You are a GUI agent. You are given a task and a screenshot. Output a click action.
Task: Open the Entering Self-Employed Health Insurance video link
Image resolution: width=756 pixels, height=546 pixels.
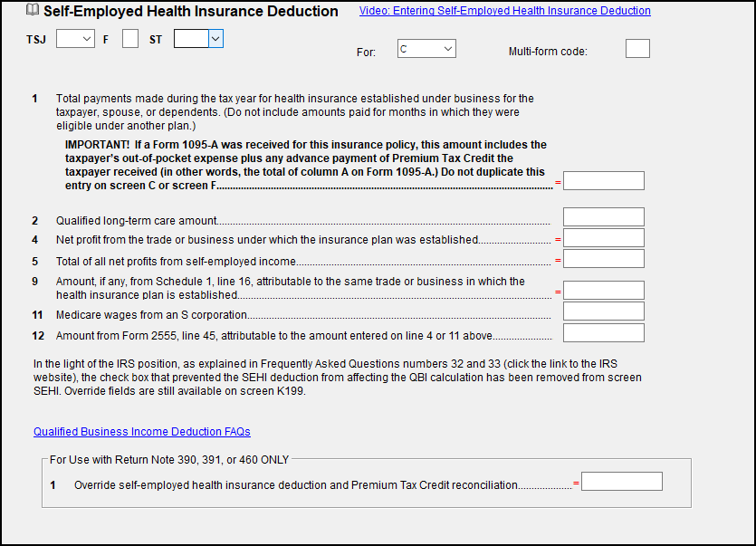[505, 11]
